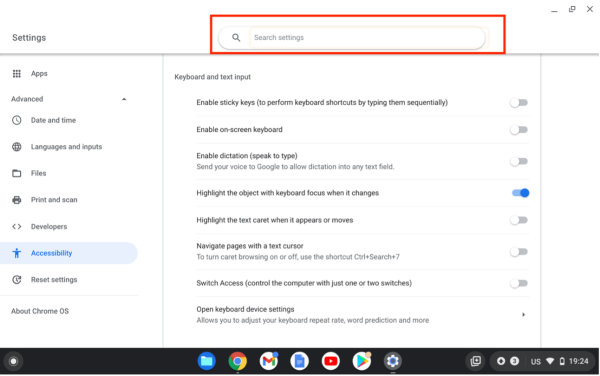This screenshot has height=376, width=600.
Task: Click the Developers code brackets icon
Action: 16,226
